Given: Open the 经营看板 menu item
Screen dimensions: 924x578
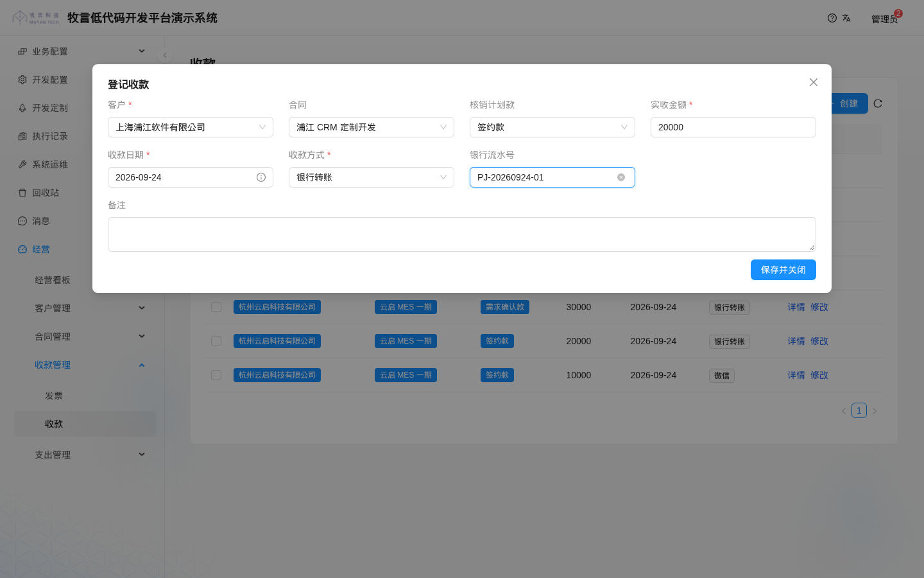Looking at the screenshot, I should coord(85,280).
